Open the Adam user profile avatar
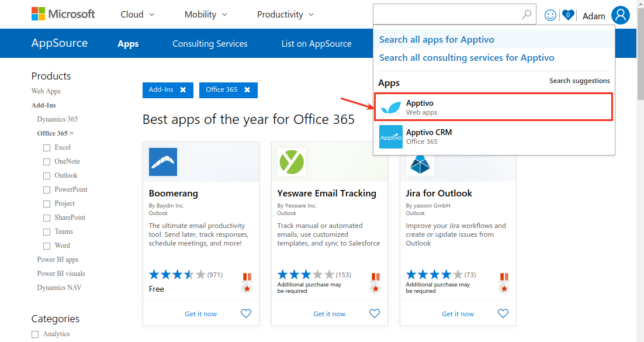Viewport: 644px width, 342px height. coord(620,15)
